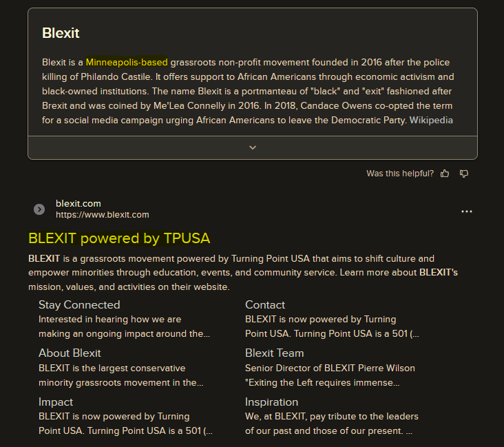Click 'Interested in hearing how we are' snippet
The width and height of the screenshot is (504, 447).
pos(110,320)
